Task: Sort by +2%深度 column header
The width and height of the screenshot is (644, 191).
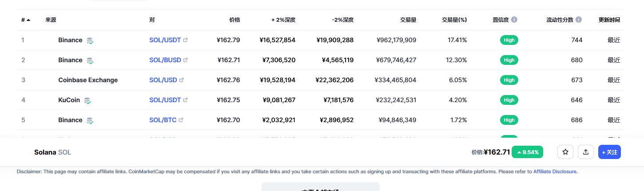Action: [x=283, y=20]
